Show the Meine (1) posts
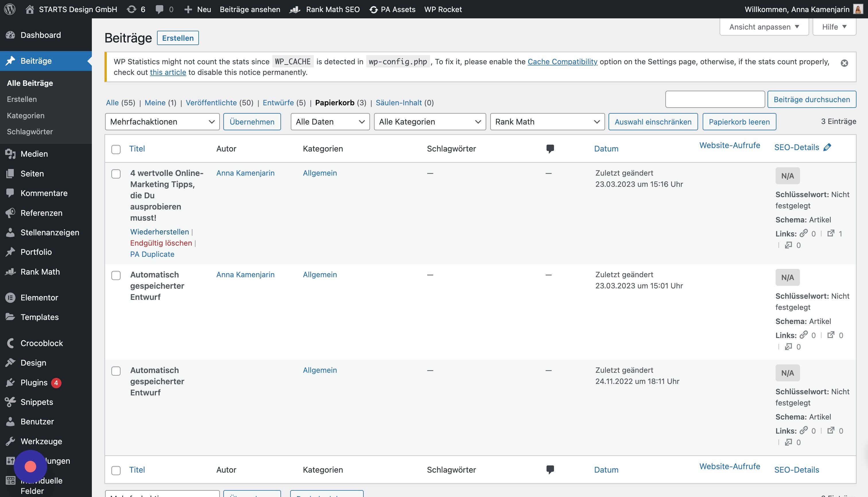This screenshot has height=497, width=868. coord(160,102)
